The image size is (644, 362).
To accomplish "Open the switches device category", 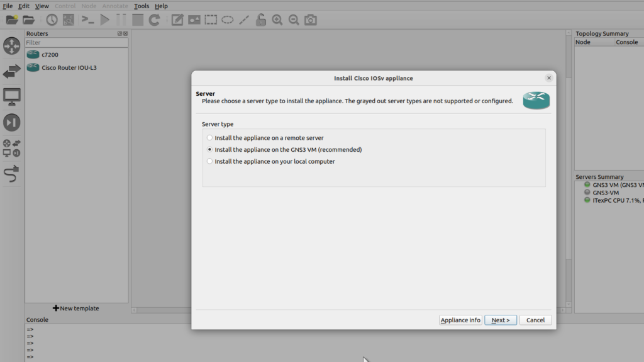I will click(x=12, y=72).
